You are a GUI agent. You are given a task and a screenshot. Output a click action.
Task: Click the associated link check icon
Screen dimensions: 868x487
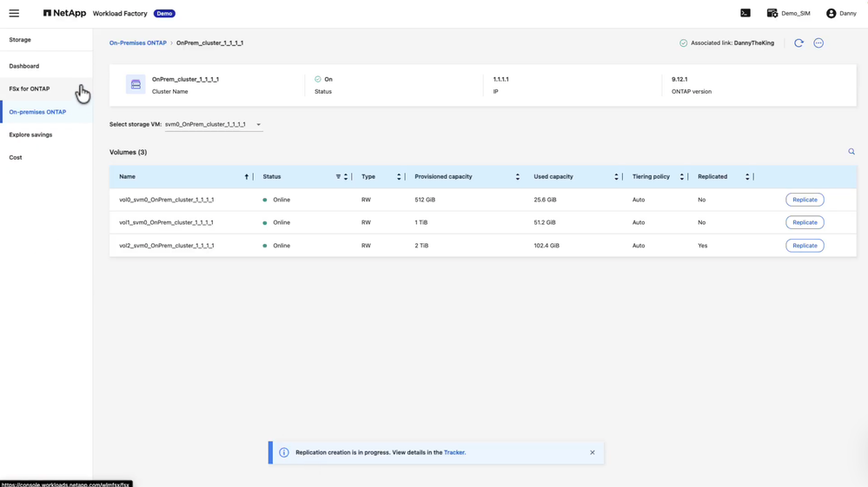pos(683,43)
